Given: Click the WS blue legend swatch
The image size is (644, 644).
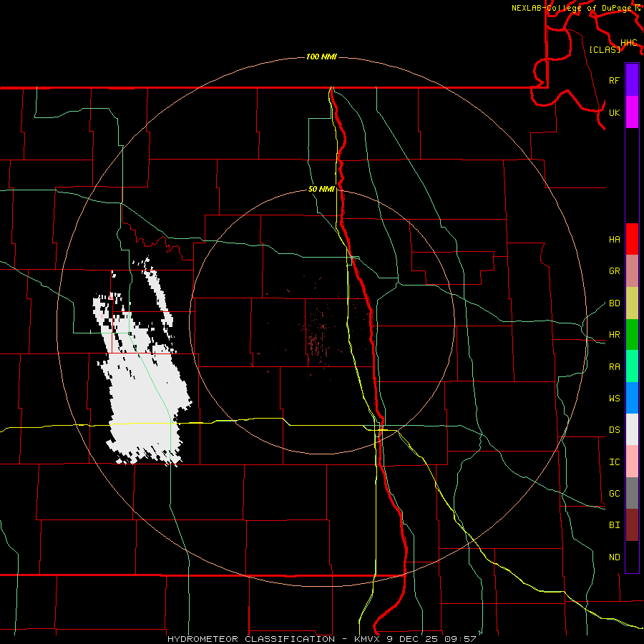Looking at the screenshot, I should click(632, 398).
